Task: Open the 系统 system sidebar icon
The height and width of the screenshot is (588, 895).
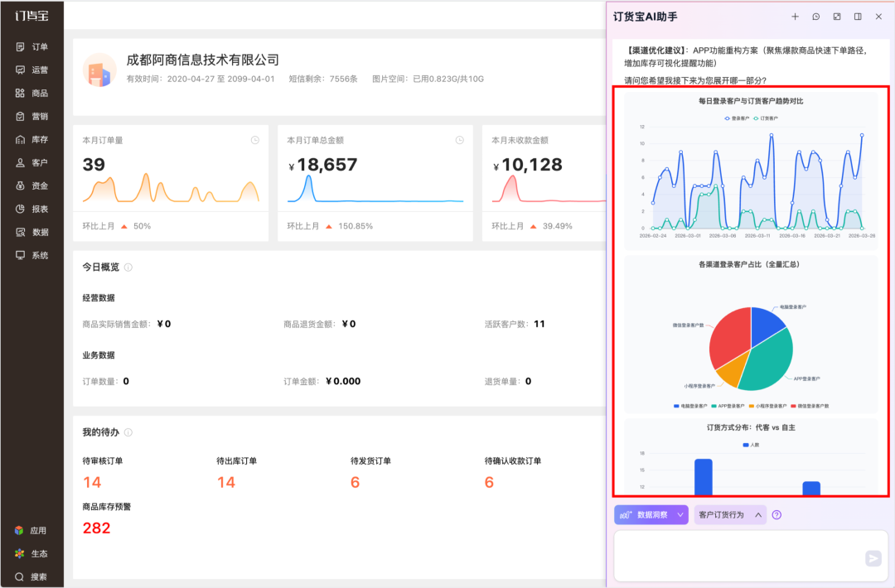Action: pyautogui.click(x=20, y=255)
